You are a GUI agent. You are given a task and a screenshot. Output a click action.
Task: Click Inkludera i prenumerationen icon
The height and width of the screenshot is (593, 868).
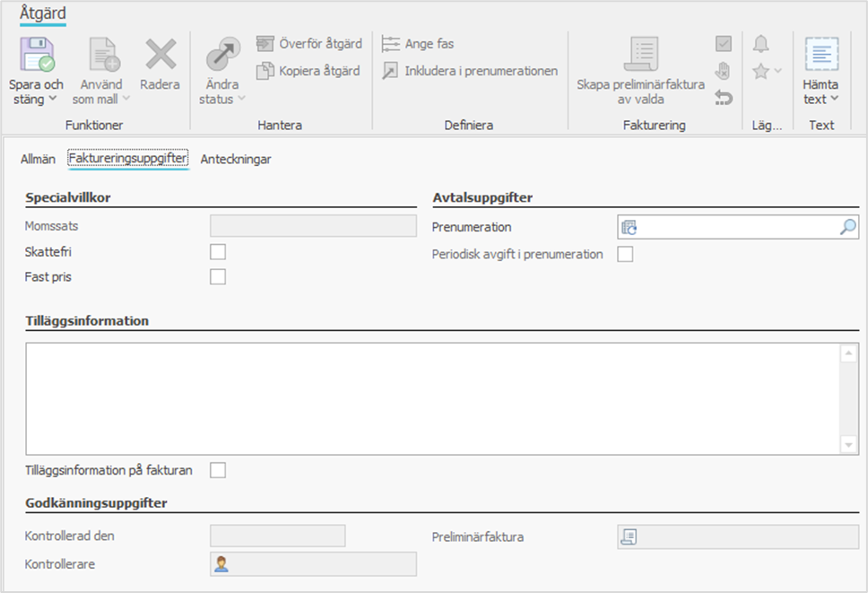coord(391,71)
